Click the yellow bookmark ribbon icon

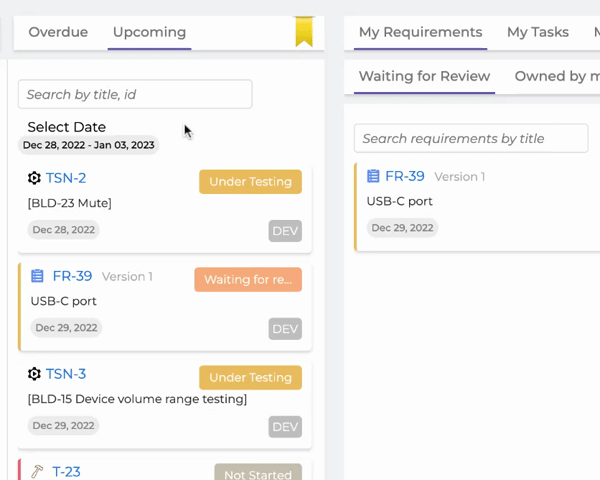coord(304,32)
